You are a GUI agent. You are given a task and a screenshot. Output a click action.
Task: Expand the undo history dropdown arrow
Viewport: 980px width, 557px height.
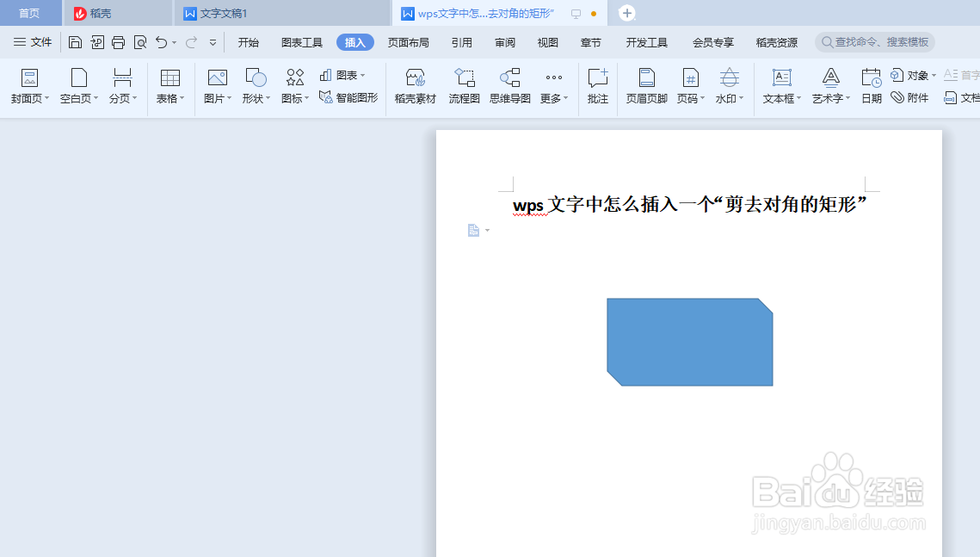tap(175, 42)
